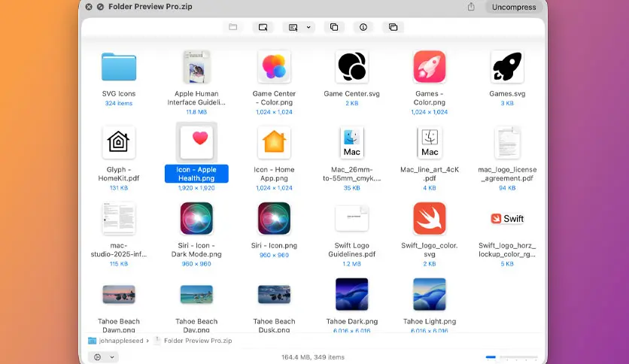Click the overlapping squares copy toolbar icon

click(x=334, y=27)
